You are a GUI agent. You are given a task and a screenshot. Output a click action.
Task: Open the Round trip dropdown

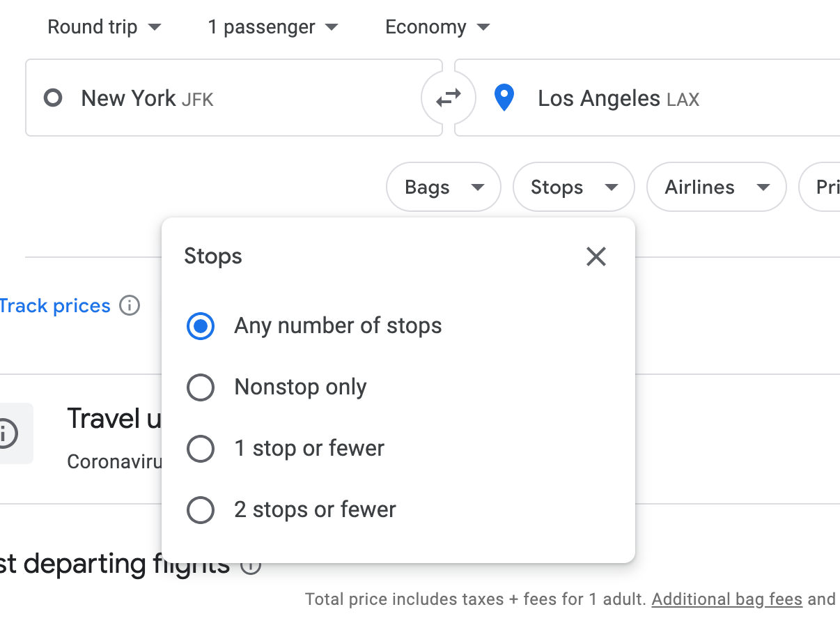pyautogui.click(x=104, y=27)
